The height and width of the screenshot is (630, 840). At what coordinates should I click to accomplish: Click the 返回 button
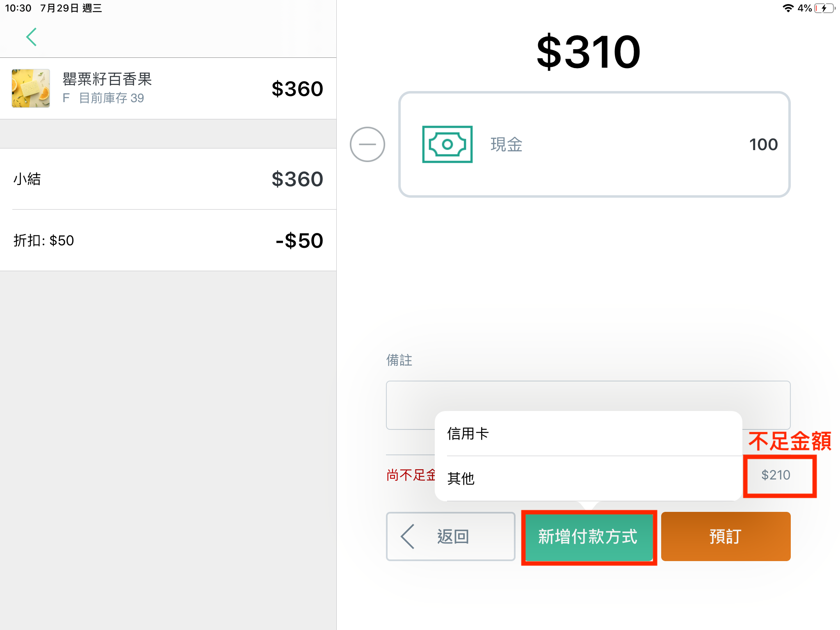450,536
